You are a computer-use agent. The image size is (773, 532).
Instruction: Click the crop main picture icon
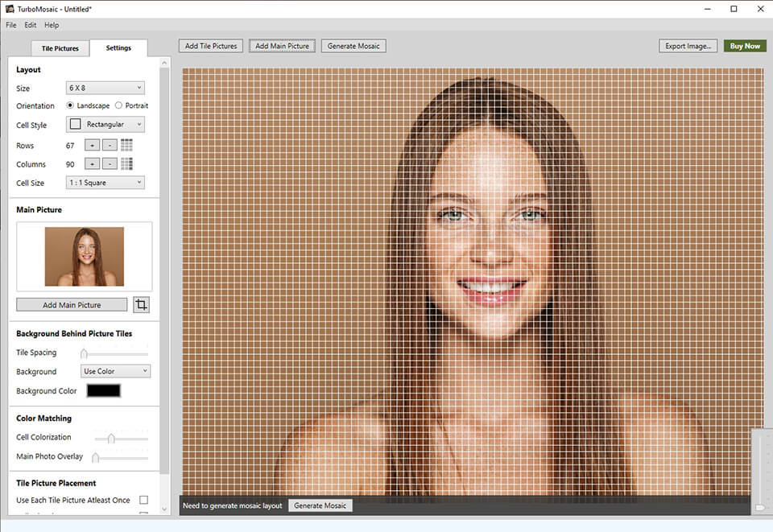click(142, 305)
